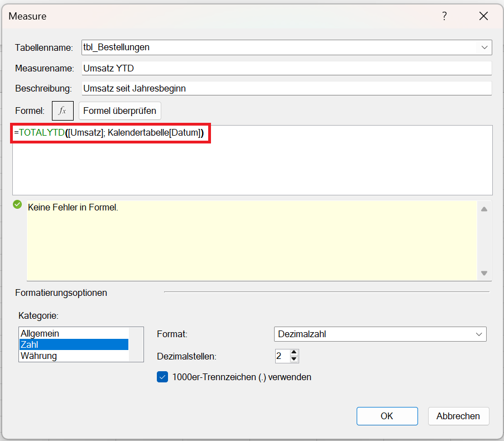Click inside the TOTALYTD formula editor
This screenshot has height=441, width=504.
[251, 162]
